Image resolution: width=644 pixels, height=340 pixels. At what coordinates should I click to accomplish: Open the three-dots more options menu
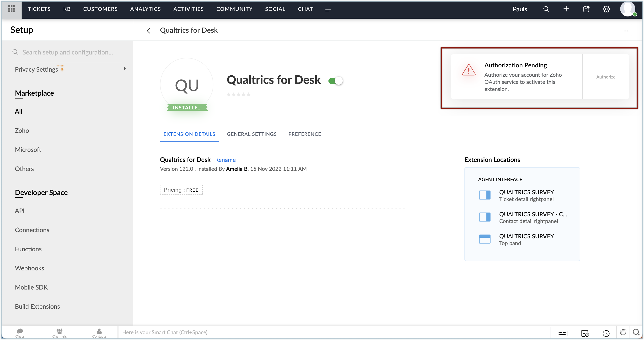[x=626, y=30]
